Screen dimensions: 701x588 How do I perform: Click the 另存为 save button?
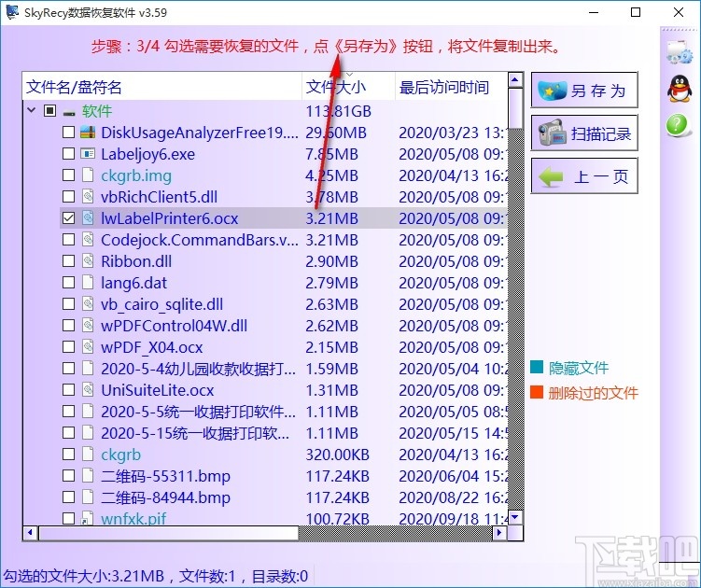584,90
